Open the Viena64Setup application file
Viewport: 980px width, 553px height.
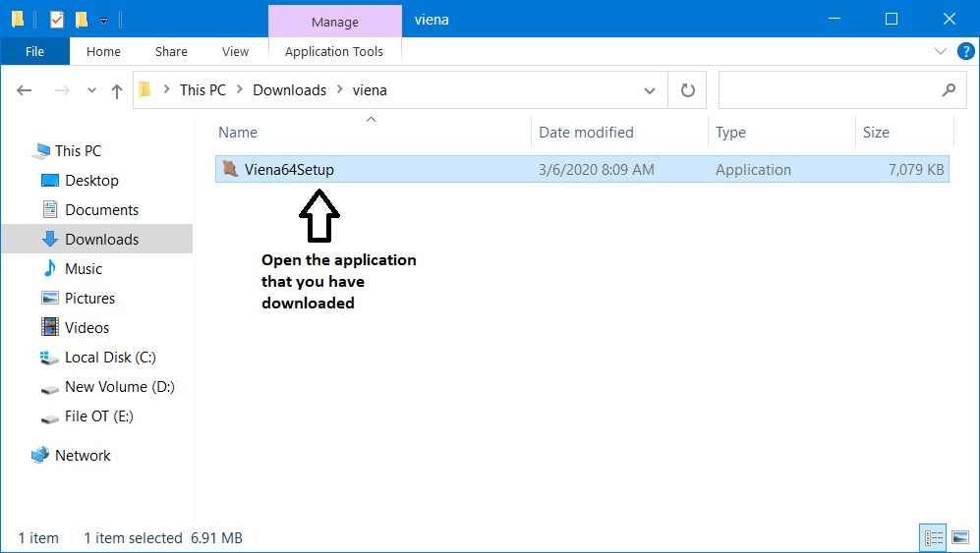[x=582, y=169]
